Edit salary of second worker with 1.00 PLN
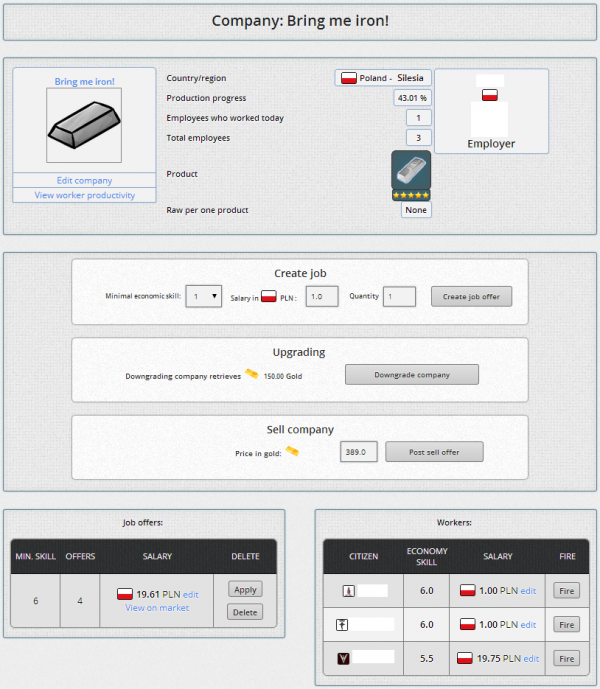The image size is (600, 689). pos(528,625)
